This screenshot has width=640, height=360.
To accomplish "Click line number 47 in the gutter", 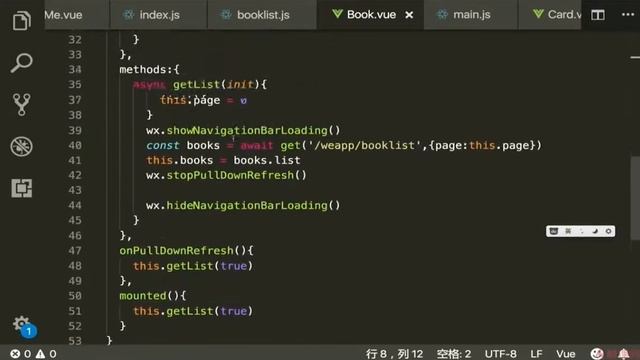I will coord(75,251).
